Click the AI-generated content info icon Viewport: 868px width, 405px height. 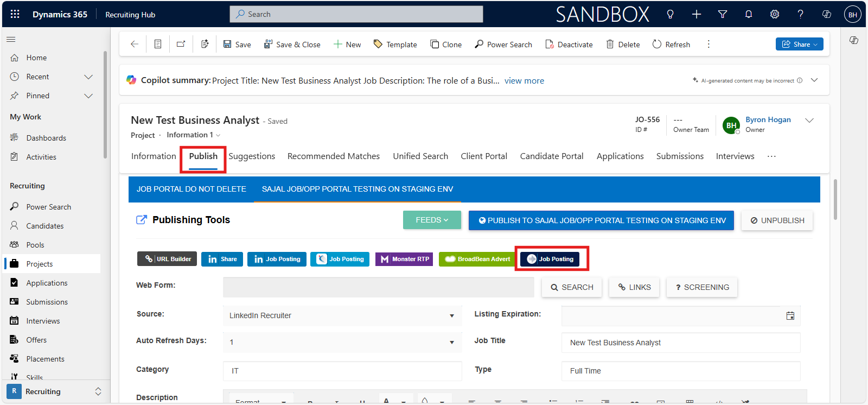coord(800,80)
